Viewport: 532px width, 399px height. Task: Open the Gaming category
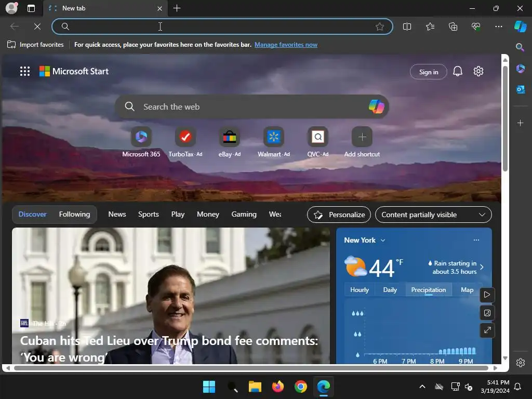coord(244,215)
